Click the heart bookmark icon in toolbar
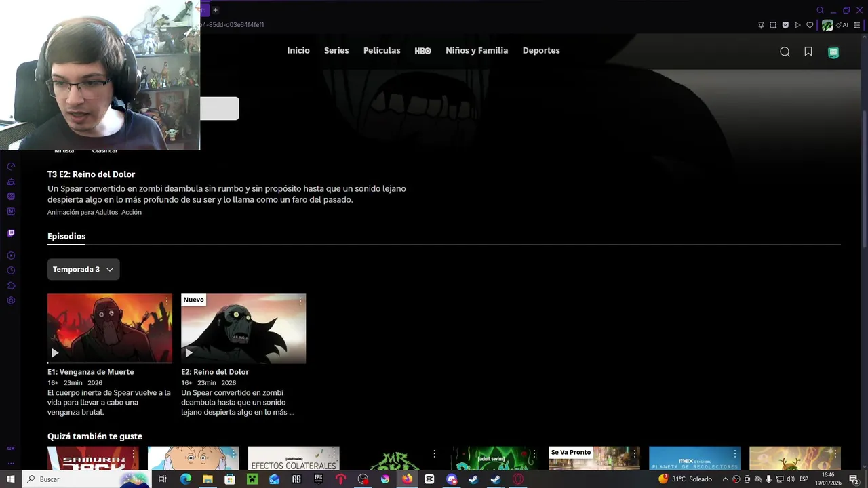This screenshot has height=488, width=868. pyautogui.click(x=810, y=25)
